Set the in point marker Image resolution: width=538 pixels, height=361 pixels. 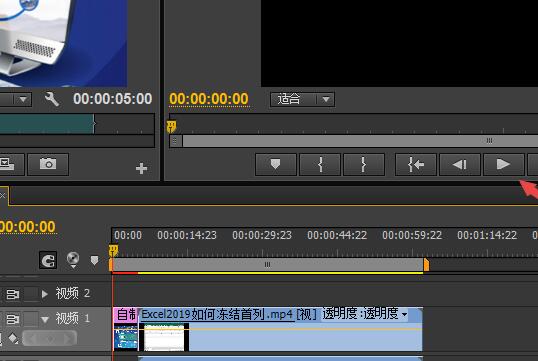tap(320, 165)
